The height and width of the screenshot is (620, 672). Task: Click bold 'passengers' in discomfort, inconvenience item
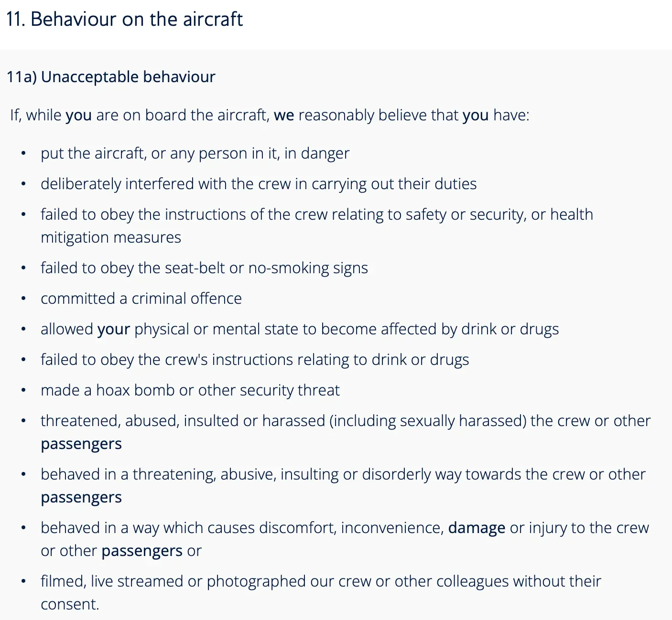[142, 551]
